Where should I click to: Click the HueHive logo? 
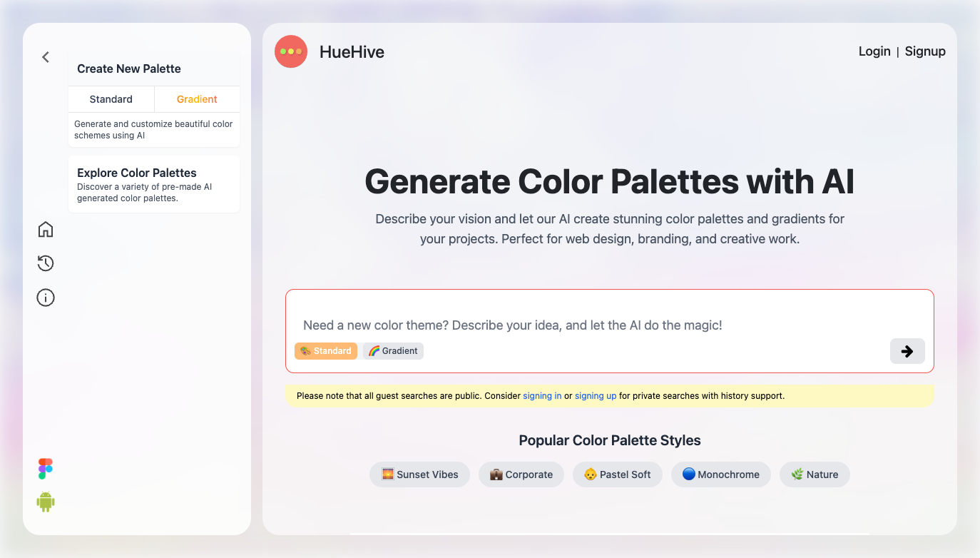pyautogui.click(x=330, y=51)
